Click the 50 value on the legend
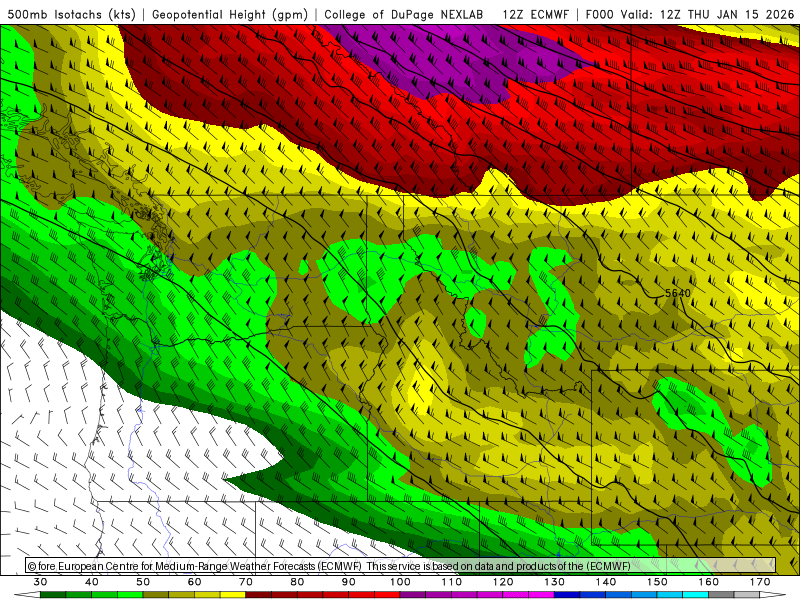Viewport: 800px width, 600px height. pyautogui.click(x=143, y=582)
